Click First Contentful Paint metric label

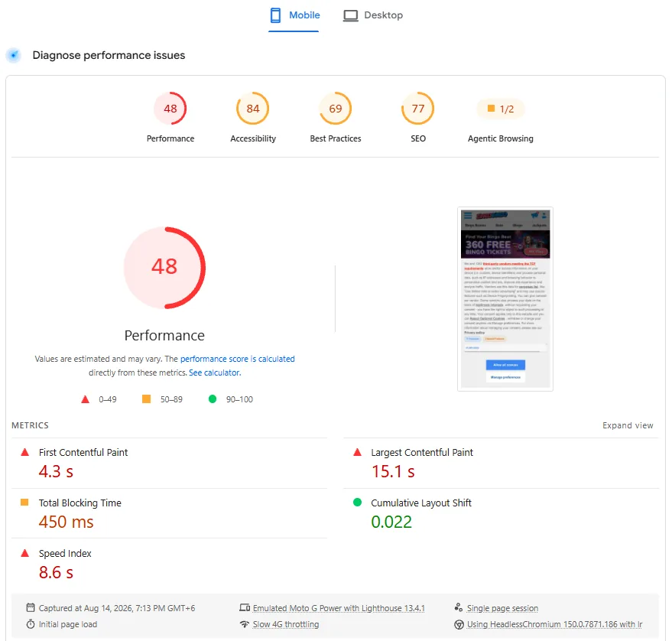tap(83, 452)
